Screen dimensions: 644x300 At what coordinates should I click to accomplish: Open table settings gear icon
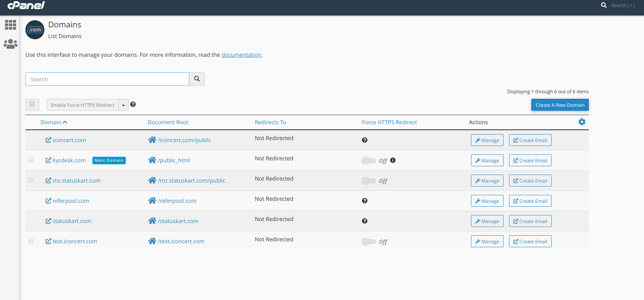pos(582,122)
